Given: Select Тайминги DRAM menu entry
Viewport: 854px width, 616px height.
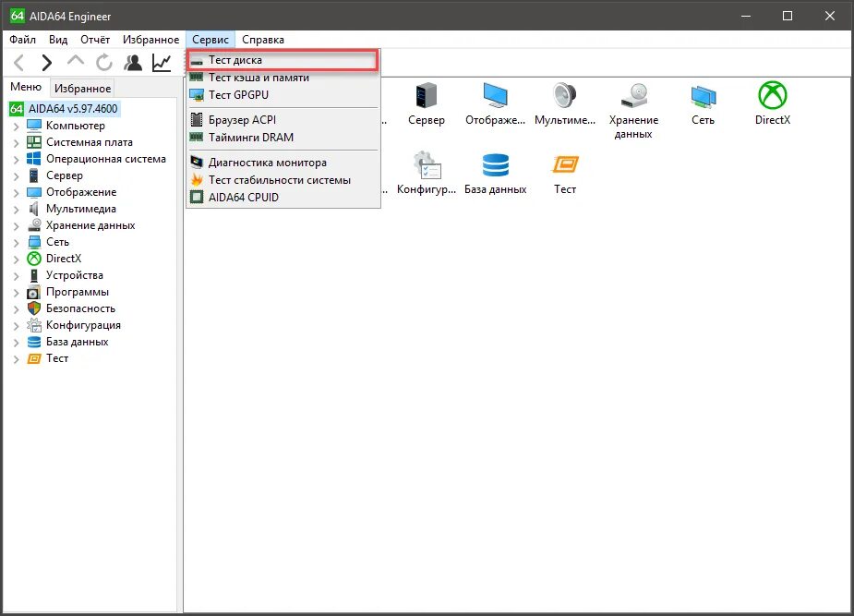Looking at the screenshot, I should [x=283, y=138].
